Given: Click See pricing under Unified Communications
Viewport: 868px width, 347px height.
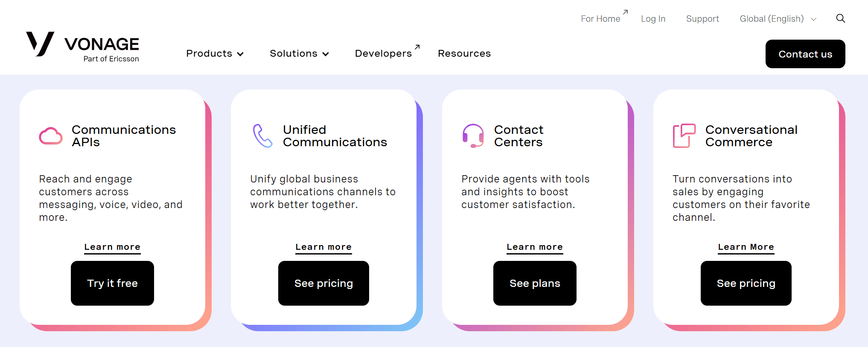Looking at the screenshot, I should (x=323, y=283).
